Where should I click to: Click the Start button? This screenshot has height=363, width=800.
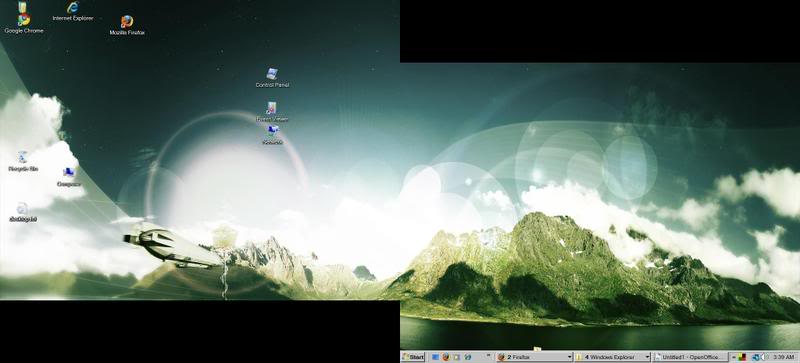click(413, 357)
